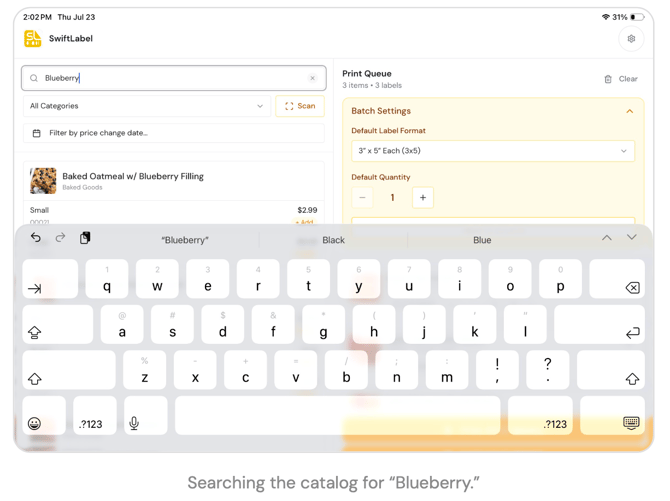
Task: Tap the left .?123 key
Action: 95,416
